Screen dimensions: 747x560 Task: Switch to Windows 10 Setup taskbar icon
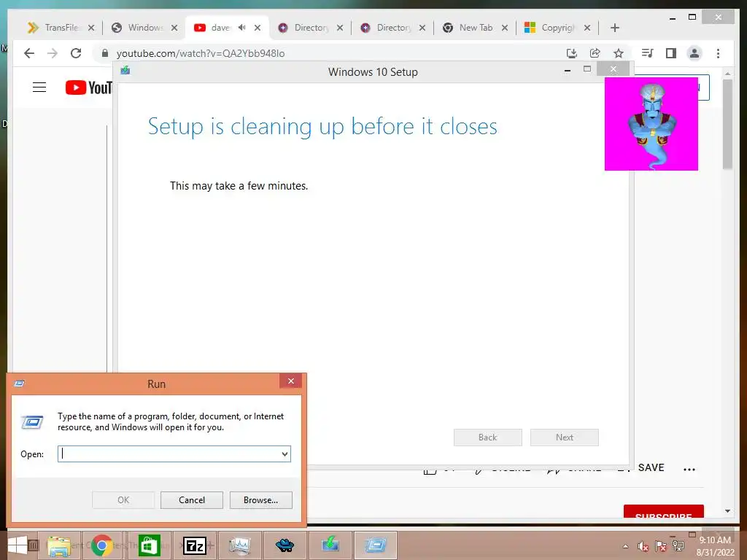coord(330,545)
